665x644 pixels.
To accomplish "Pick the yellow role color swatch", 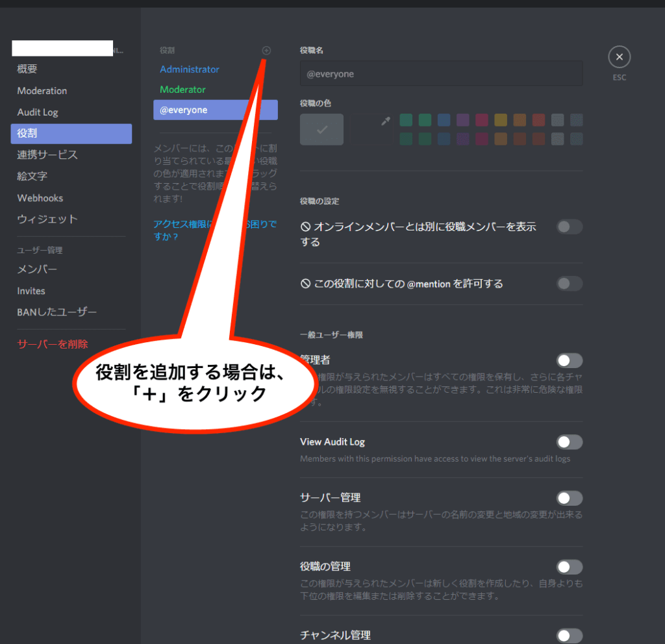I will tap(500, 120).
